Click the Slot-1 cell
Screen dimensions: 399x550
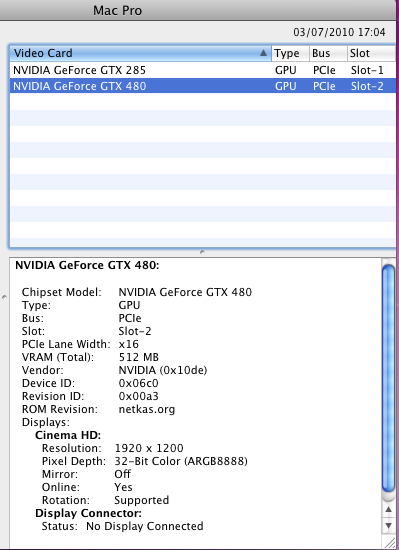(367, 70)
